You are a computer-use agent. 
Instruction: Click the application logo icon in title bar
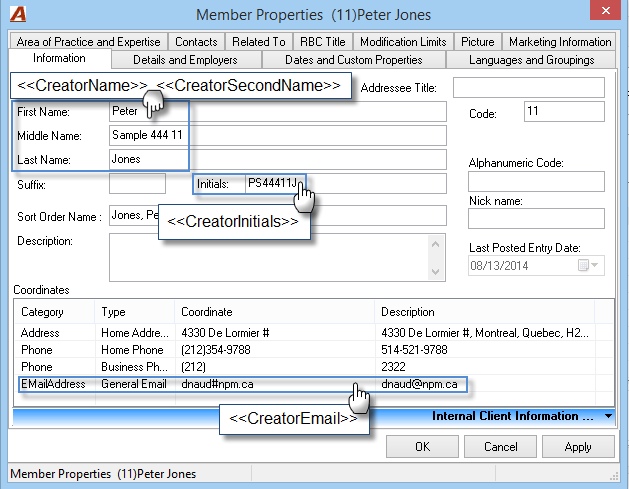pyautogui.click(x=18, y=14)
